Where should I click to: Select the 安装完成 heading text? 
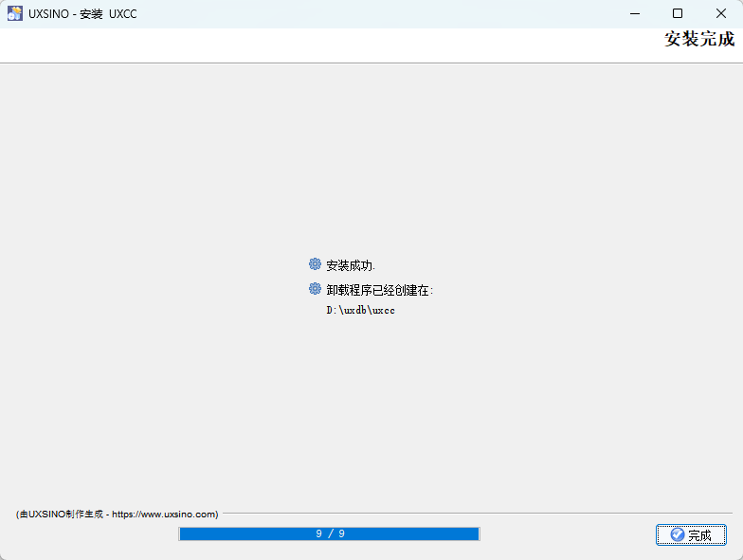click(x=698, y=40)
